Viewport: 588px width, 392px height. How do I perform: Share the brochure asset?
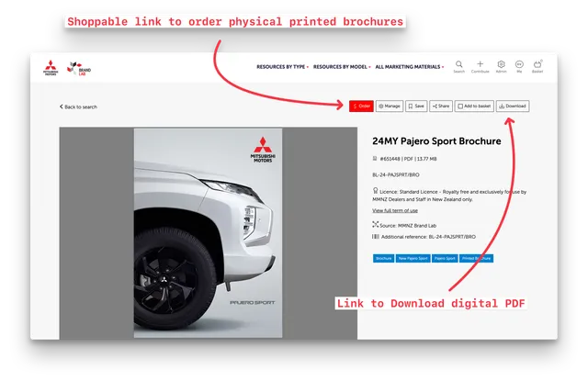click(442, 106)
